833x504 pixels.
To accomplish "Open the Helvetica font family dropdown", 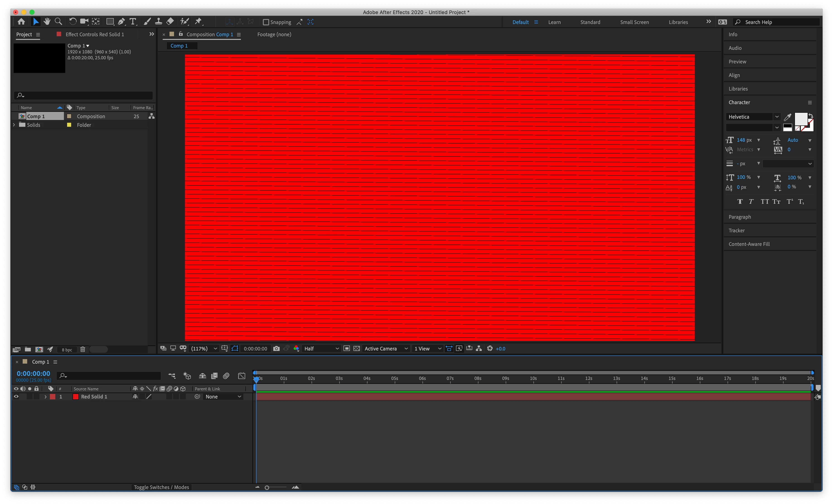I will [x=753, y=117].
